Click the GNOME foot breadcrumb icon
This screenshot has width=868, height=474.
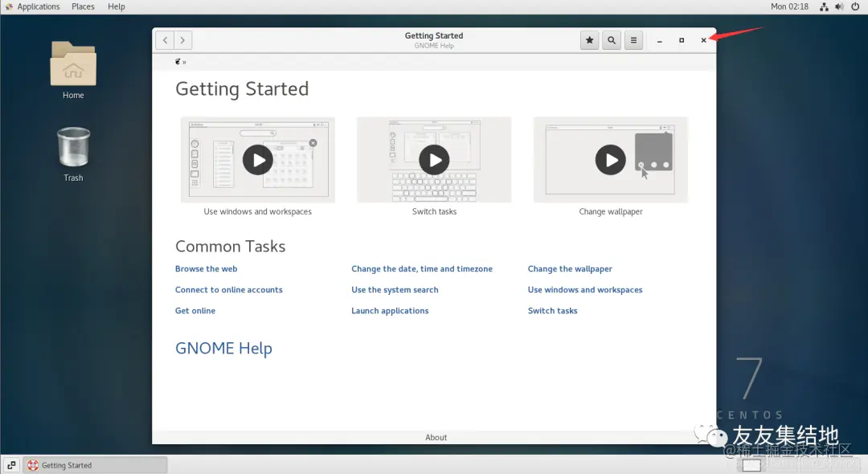click(x=178, y=61)
